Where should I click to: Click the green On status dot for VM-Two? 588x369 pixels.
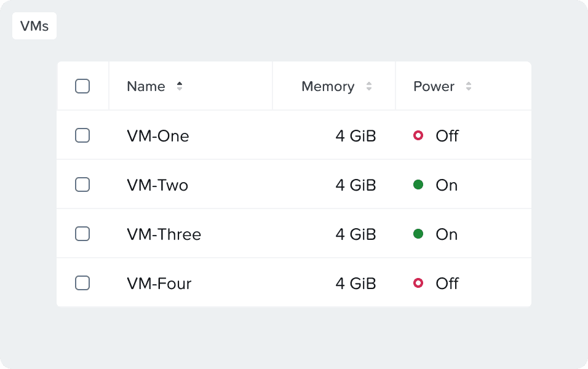click(418, 184)
